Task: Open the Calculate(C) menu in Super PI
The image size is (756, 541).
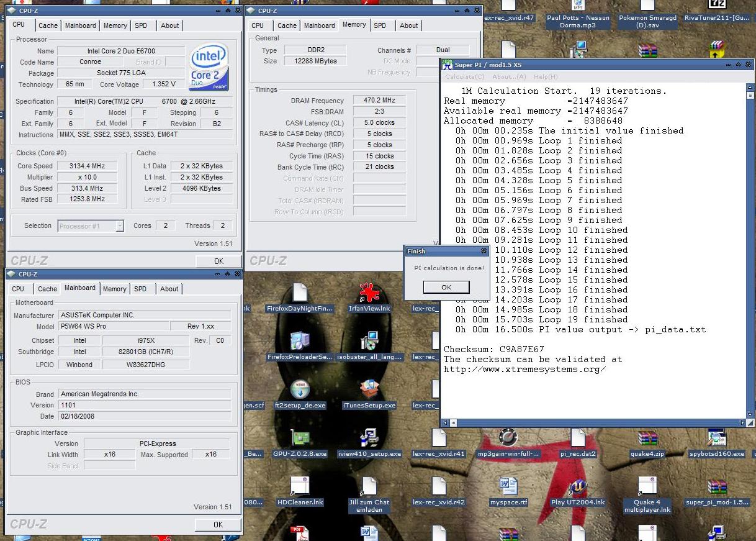Action: point(465,77)
